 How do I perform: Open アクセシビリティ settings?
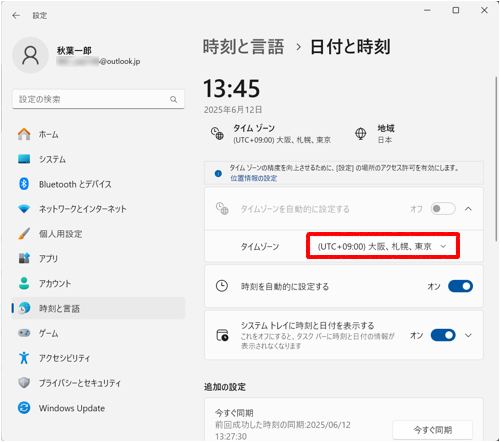click(x=98, y=358)
